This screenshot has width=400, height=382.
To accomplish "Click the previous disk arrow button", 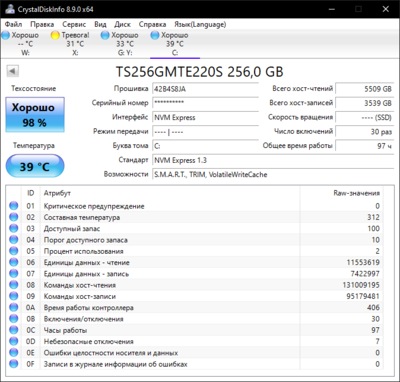I will click(13, 71).
